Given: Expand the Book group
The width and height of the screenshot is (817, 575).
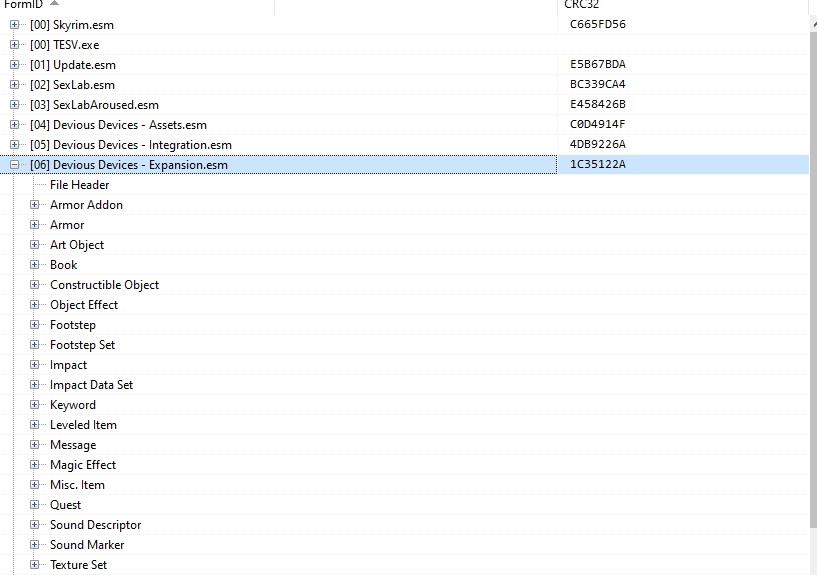Looking at the screenshot, I should coord(34,265).
